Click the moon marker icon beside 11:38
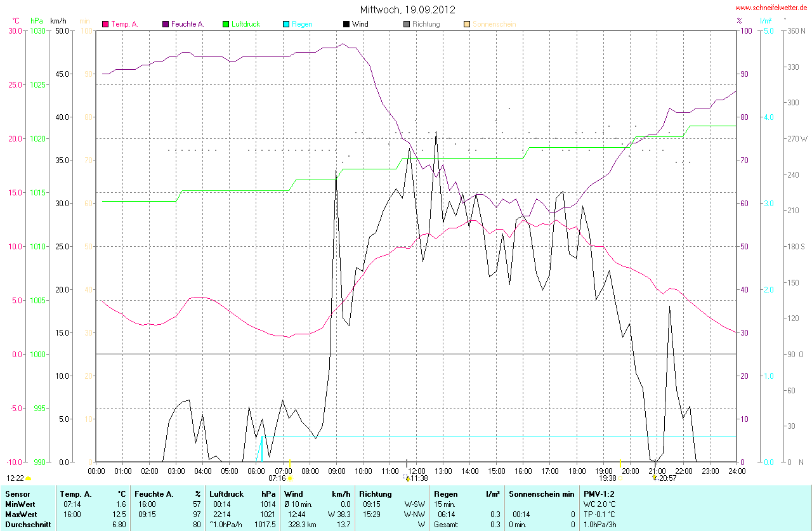Viewport: 812px width, 531px height. tap(407, 478)
